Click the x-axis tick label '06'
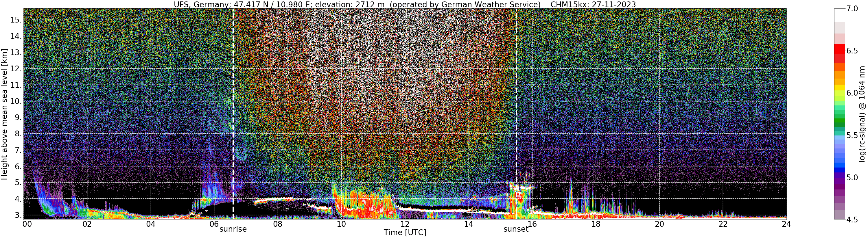Image resolution: width=868 pixels, height=238 pixels. coord(214,224)
